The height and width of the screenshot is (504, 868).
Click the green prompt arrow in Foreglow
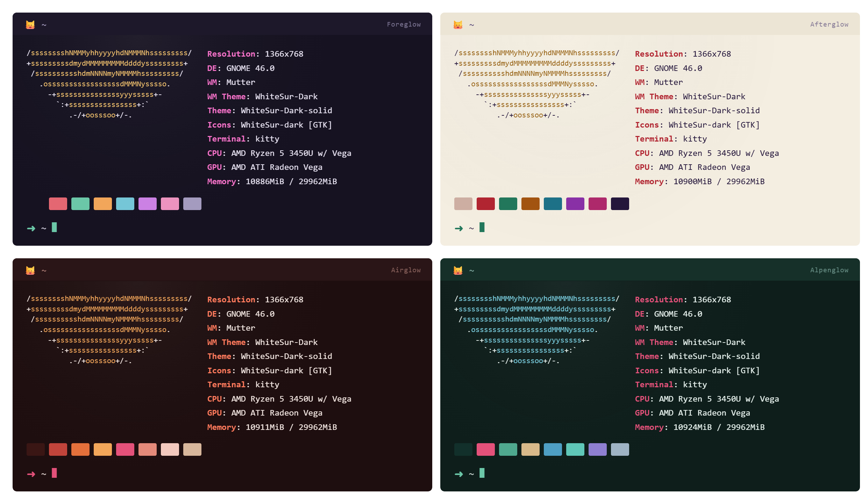(x=31, y=229)
